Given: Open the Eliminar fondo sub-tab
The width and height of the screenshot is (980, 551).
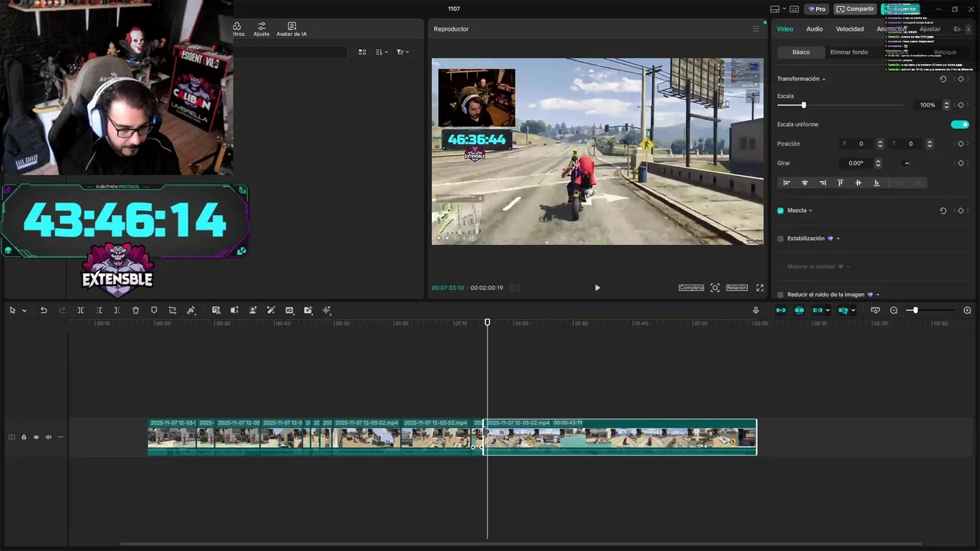Looking at the screenshot, I should 849,52.
